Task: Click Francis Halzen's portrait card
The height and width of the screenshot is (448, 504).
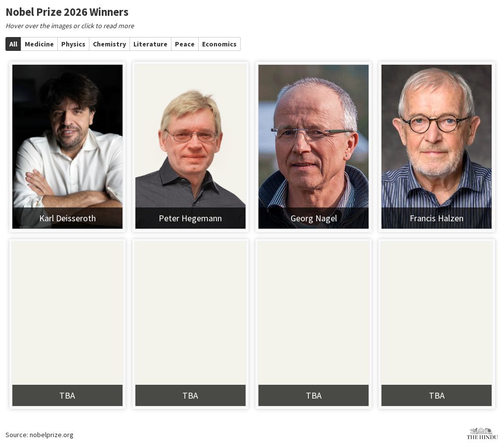Action: 436,147
